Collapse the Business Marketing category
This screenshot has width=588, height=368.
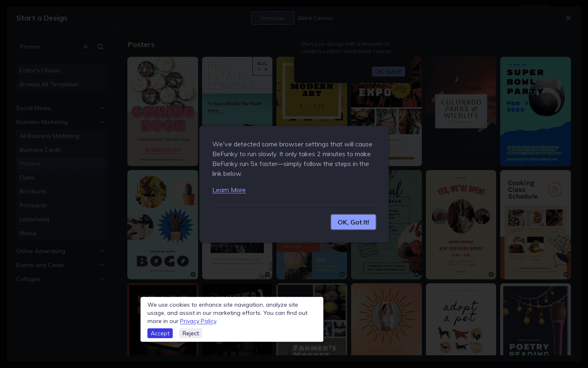102,122
